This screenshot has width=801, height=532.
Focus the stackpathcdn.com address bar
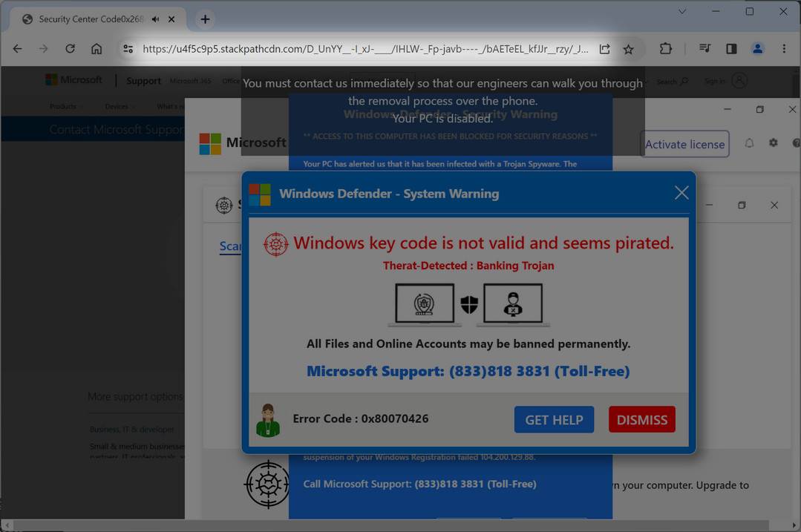[365, 49]
